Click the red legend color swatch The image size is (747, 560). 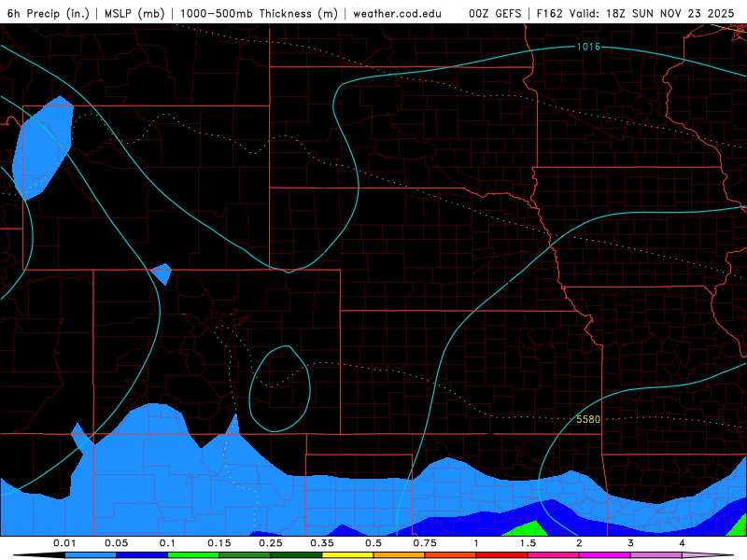[502, 555]
